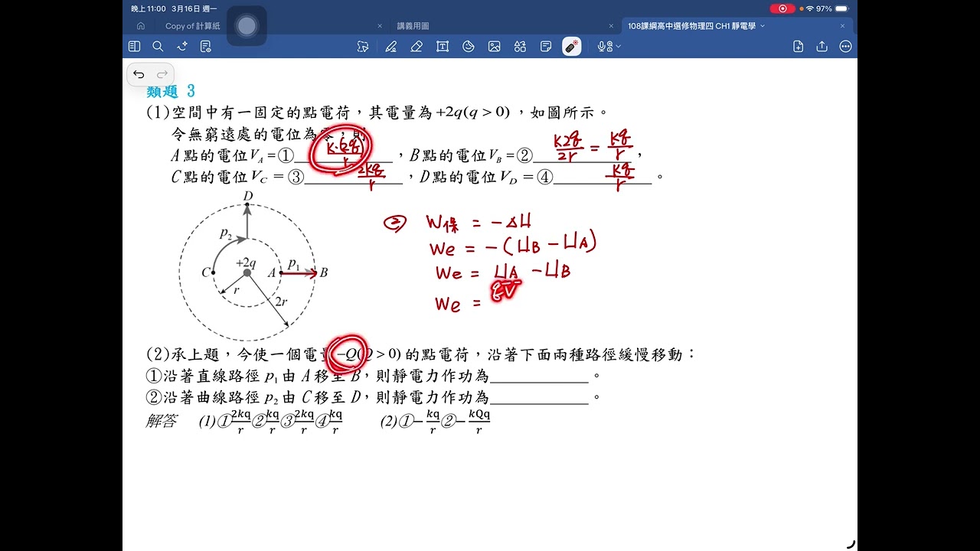Toggle the Laser pointer tool

pos(571,47)
